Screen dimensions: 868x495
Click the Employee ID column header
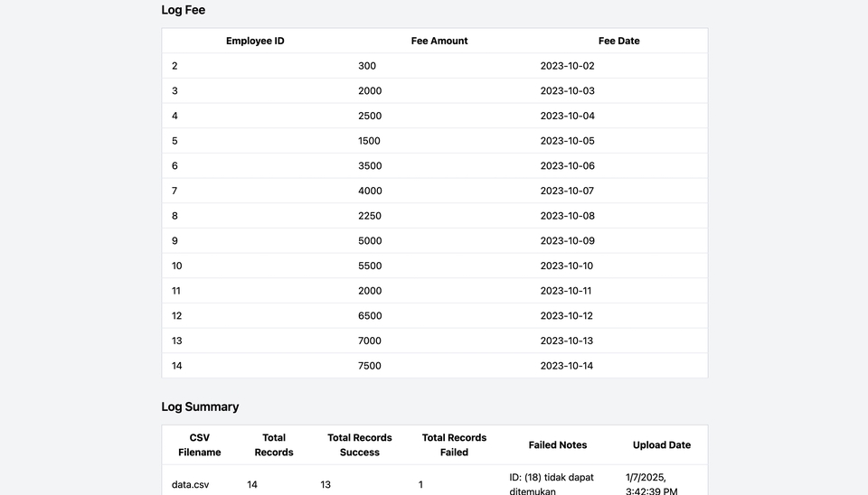click(x=255, y=41)
